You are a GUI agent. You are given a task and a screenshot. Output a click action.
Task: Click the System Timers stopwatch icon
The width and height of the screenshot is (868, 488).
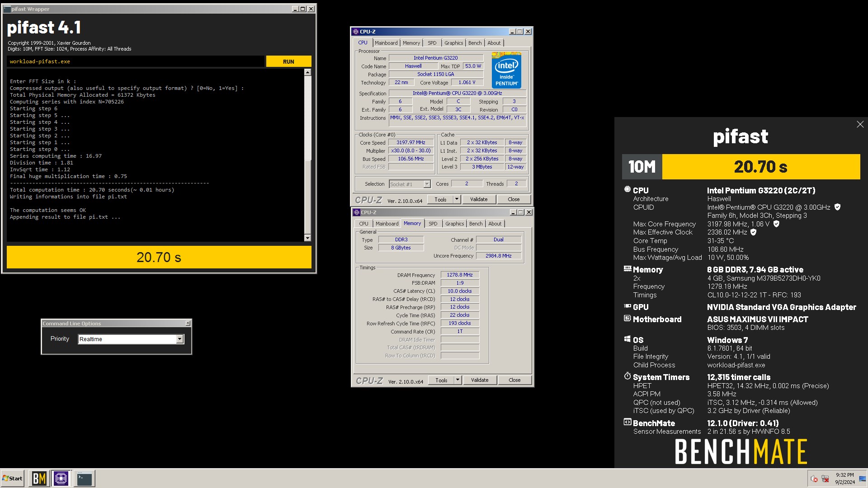coord(627,376)
